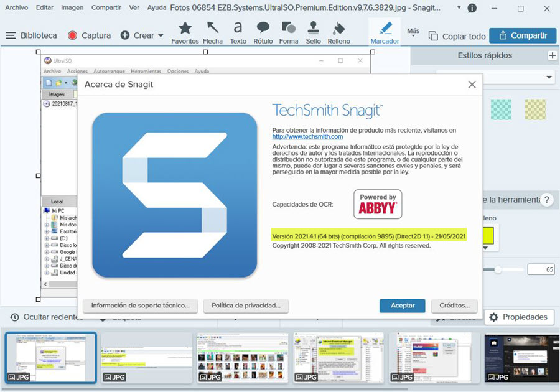The width and height of the screenshot is (560, 392).
Task: Click the tool properties help icon
Action: [x=546, y=200]
